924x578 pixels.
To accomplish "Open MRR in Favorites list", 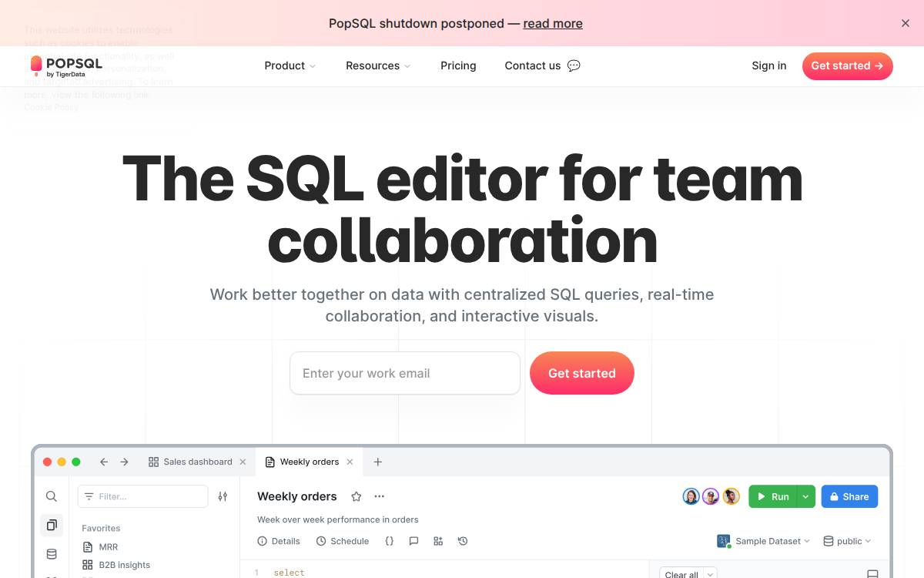I will pos(100,547).
